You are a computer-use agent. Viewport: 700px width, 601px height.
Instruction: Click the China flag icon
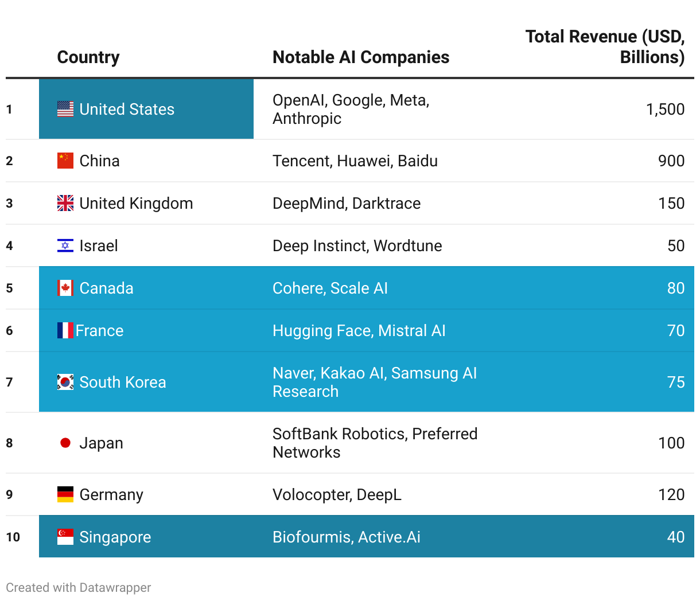point(65,161)
